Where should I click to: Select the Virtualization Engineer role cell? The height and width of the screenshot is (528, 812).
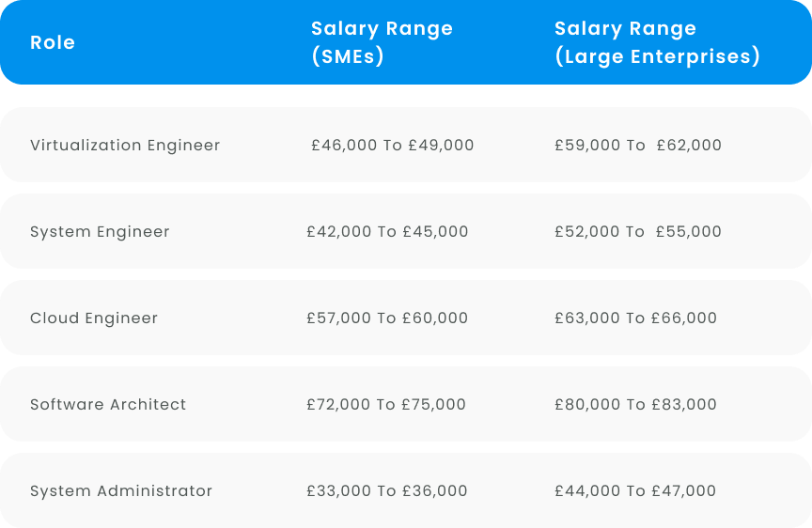coord(125,145)
